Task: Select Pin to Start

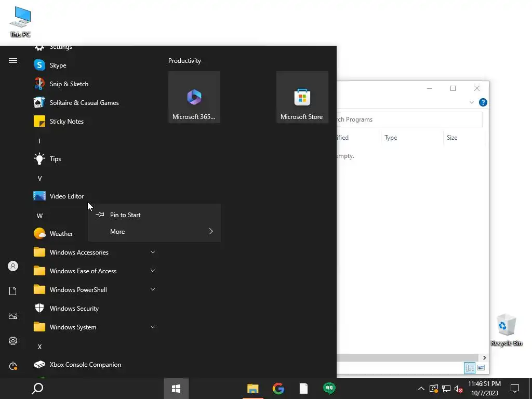Action: [155, 215]
